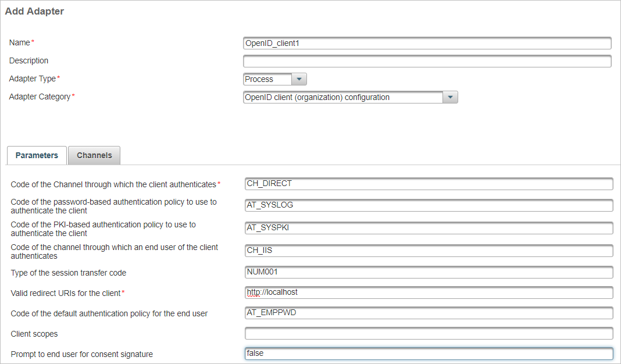
Task: Click the empty Description input field
Action: point(427,61)
